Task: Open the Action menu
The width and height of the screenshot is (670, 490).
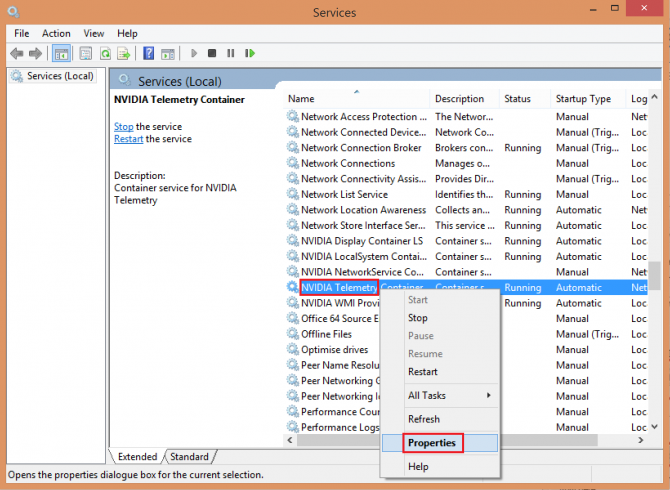Action: pos(56,33)
